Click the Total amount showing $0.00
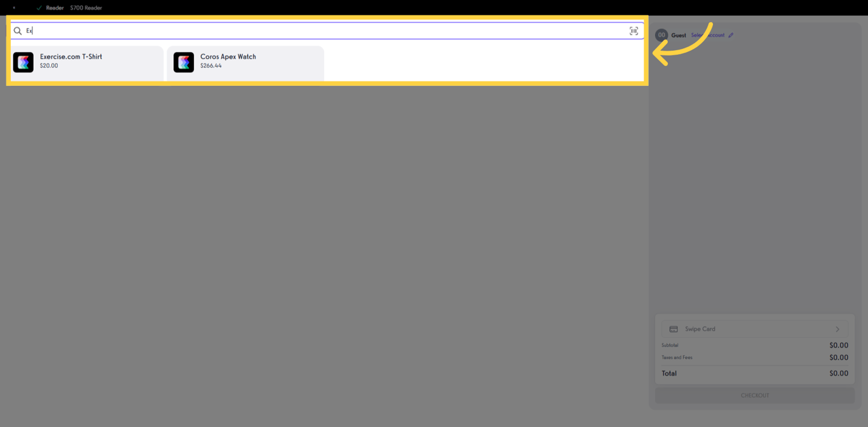This screenshot has width=868, height=427. pyautogui.click(x=839, y=374)
